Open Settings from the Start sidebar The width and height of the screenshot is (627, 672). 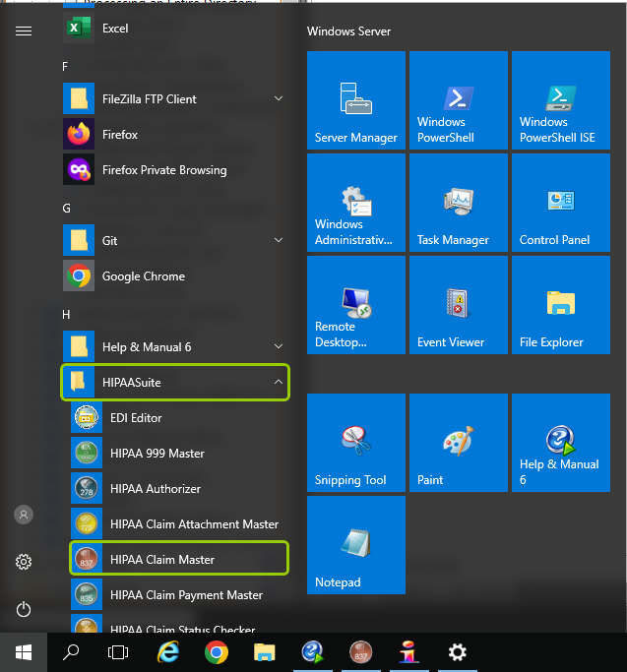24,562
